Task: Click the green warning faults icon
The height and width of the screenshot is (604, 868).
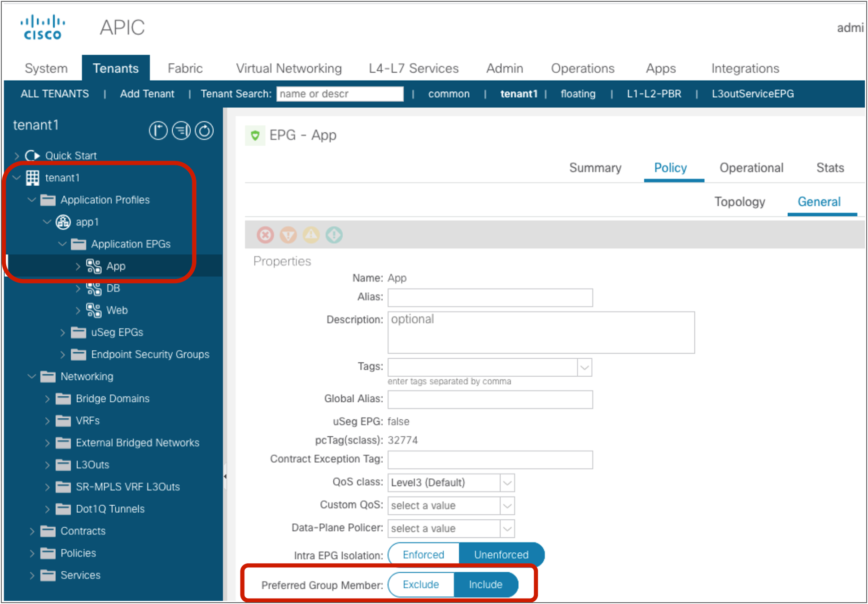Action: tap(334, 235)
